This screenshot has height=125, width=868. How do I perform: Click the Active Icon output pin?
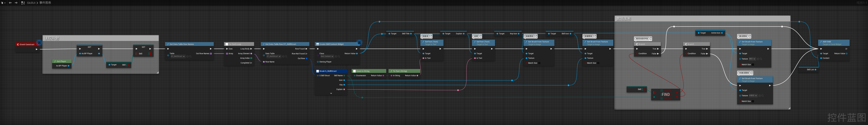coord(722,33)
